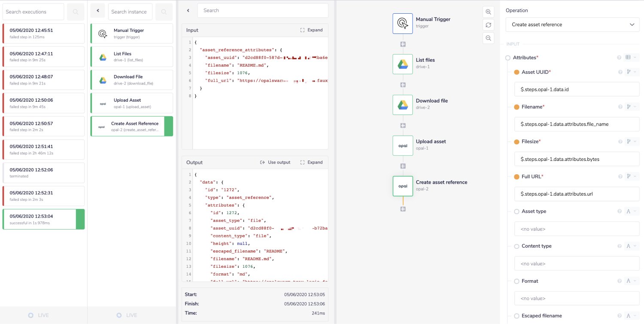The height and width of the screenshot is (324, 644).
Task: Zoom in on the workflow canvas
Action: click(488, 12)
